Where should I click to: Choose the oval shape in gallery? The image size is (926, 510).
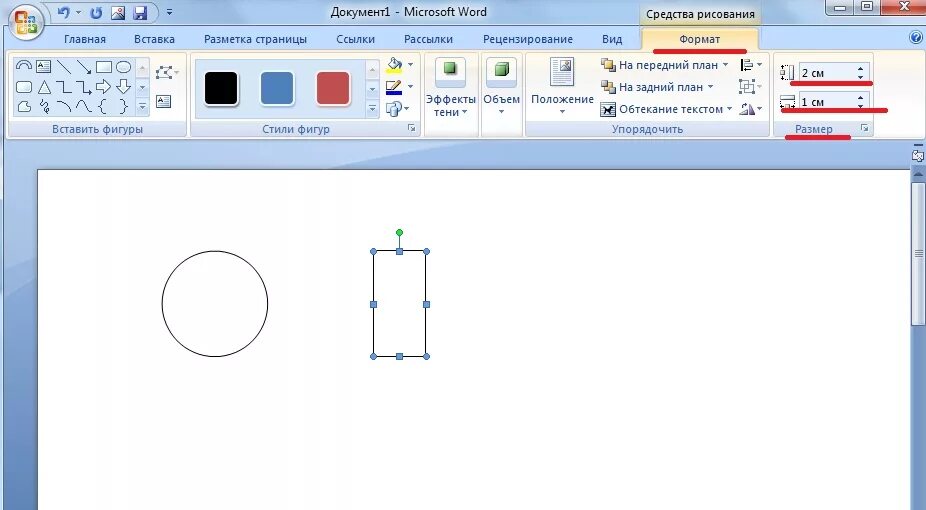[x=123, y=67]
